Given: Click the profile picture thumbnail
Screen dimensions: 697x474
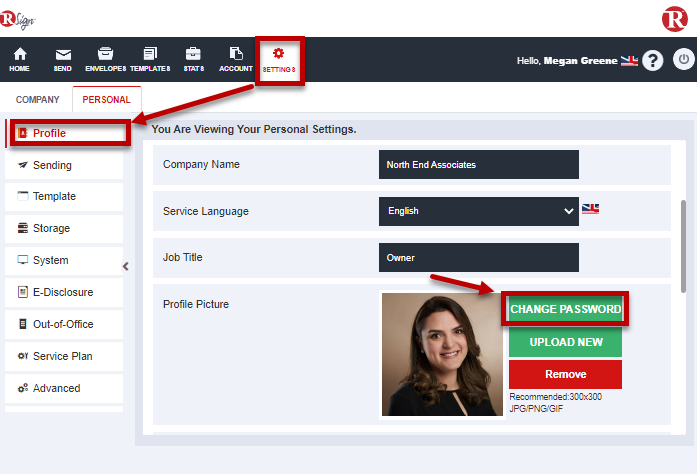Looking at the screenshot, I should [442, 354].
